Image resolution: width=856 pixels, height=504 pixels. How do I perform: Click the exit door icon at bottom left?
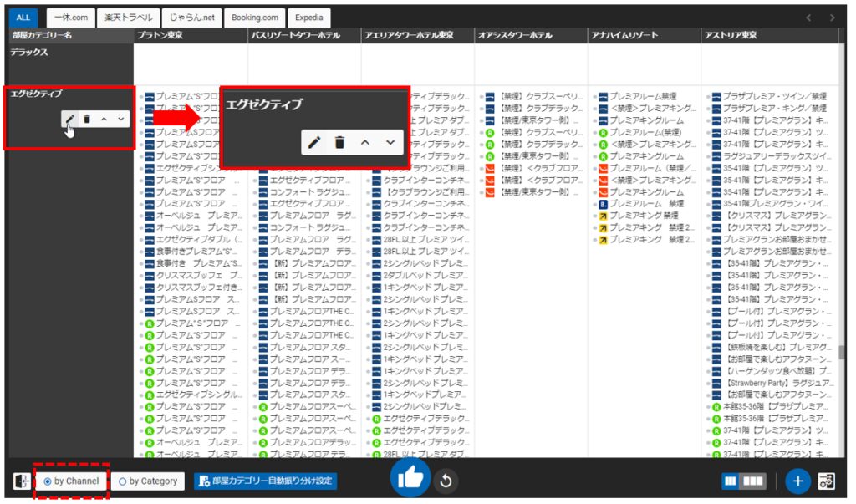[x=21, y=481]
